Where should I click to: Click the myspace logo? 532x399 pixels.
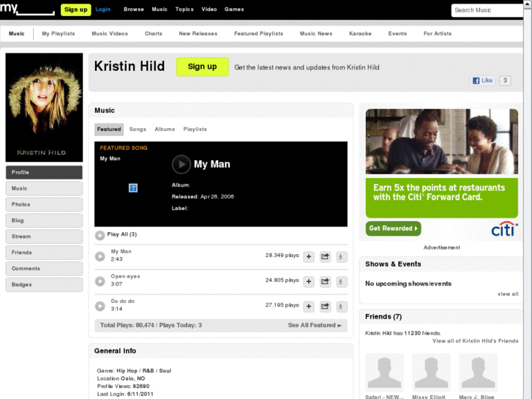point(27,9)
